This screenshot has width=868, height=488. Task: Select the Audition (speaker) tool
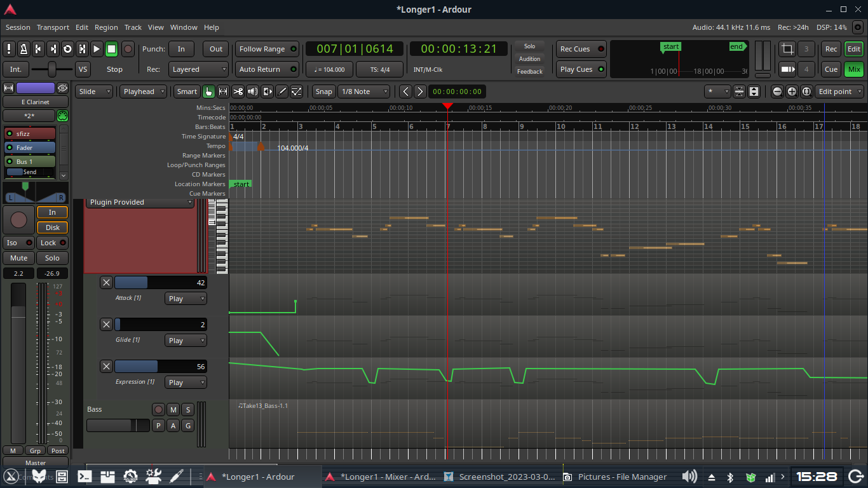pyautogui.click(x=252, y=91)
